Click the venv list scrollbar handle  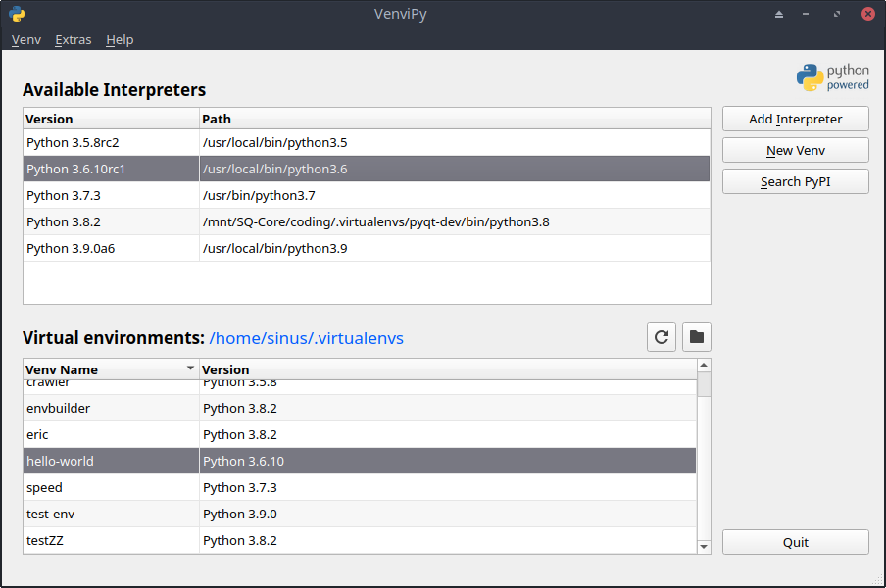[x=704, y=385]
